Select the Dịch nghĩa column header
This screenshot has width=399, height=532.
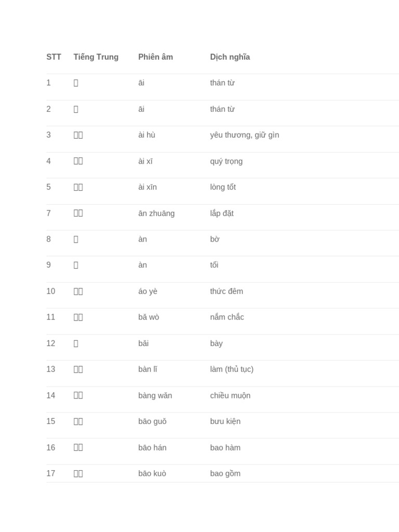click(x=230, y=57)
